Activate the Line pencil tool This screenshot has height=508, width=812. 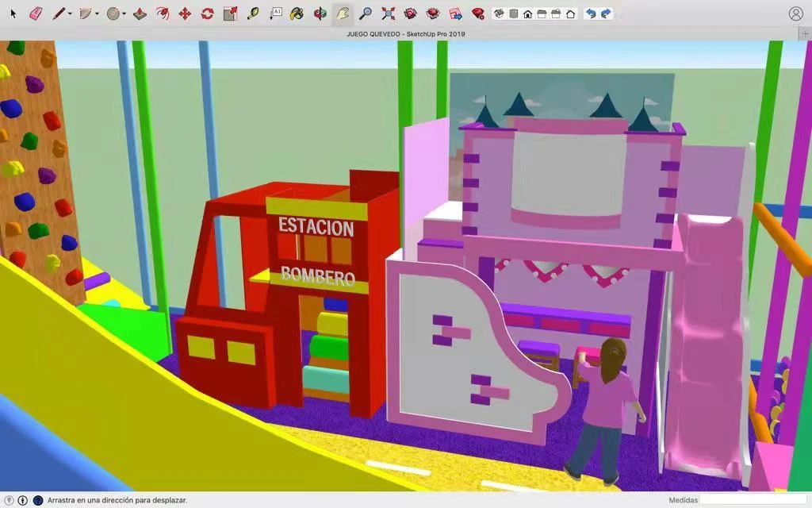(59, 13)
